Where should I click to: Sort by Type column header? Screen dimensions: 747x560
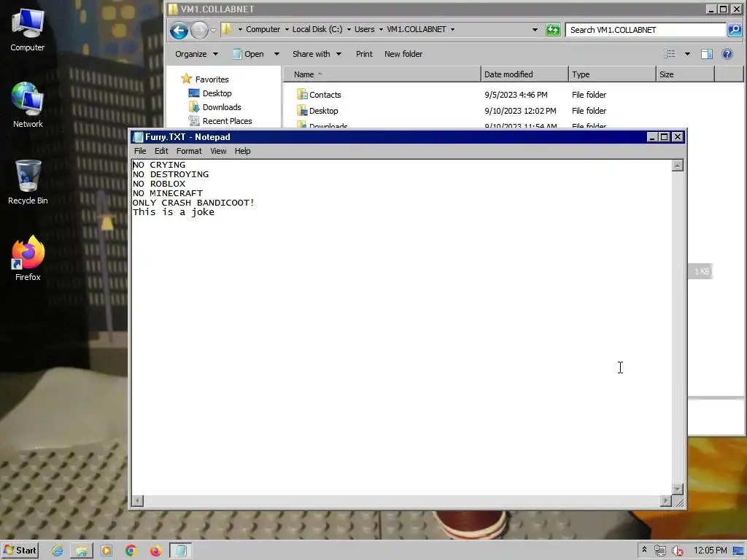click(x=613, y=74)
